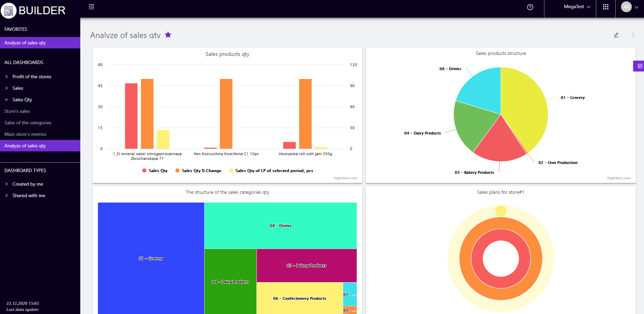Screen dimensions: 644x314
Task: Toggle the Sales Qty legend series
Action: coord(155,171)
